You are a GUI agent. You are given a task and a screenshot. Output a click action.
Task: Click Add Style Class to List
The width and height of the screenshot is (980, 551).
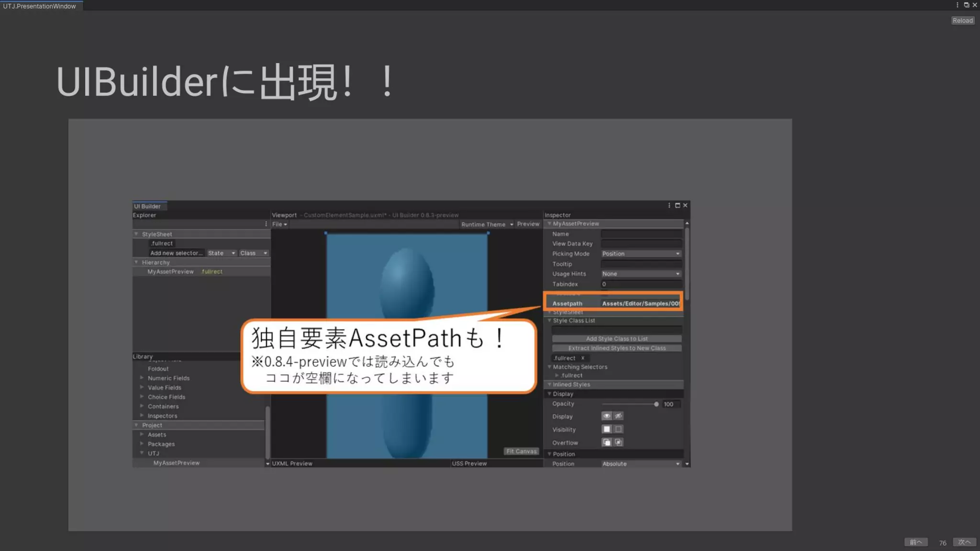(x=617, y=339)
